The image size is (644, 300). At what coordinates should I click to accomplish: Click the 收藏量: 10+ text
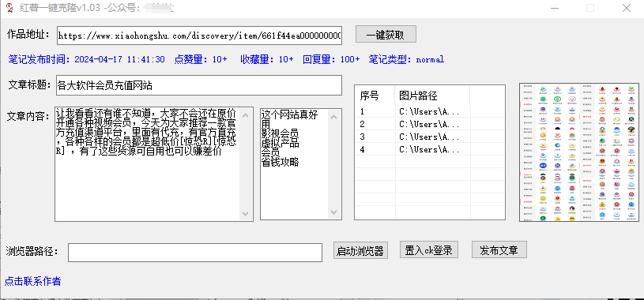(x=267, y=59)
